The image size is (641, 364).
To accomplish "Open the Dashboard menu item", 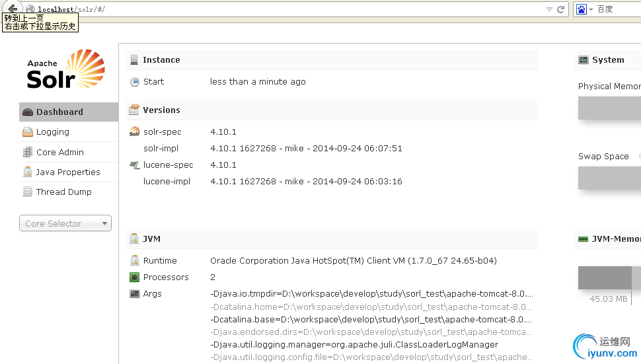I will [69, 112].
